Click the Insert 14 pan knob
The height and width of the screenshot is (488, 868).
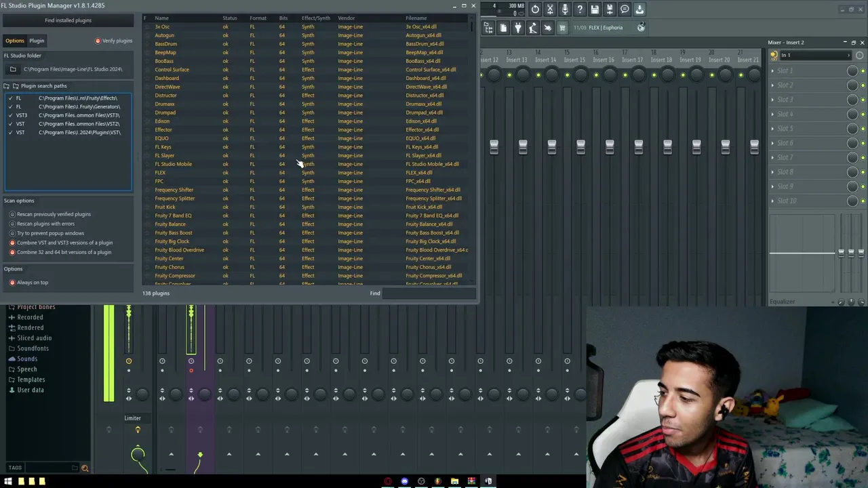tap(551, 75)
